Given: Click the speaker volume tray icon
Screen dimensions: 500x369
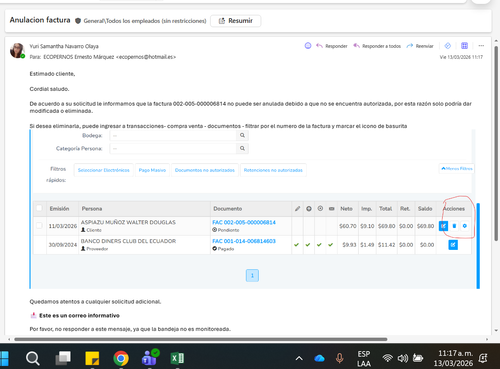Looking at the screenshot, I should pos(403,359).
